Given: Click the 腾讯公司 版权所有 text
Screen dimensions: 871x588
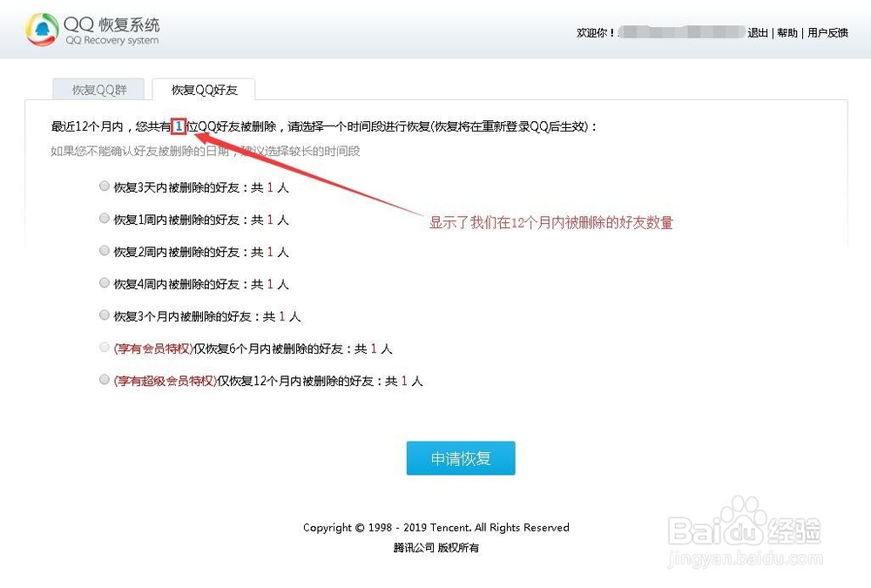Looking at the screenshot, I should [x=435, y=548].
